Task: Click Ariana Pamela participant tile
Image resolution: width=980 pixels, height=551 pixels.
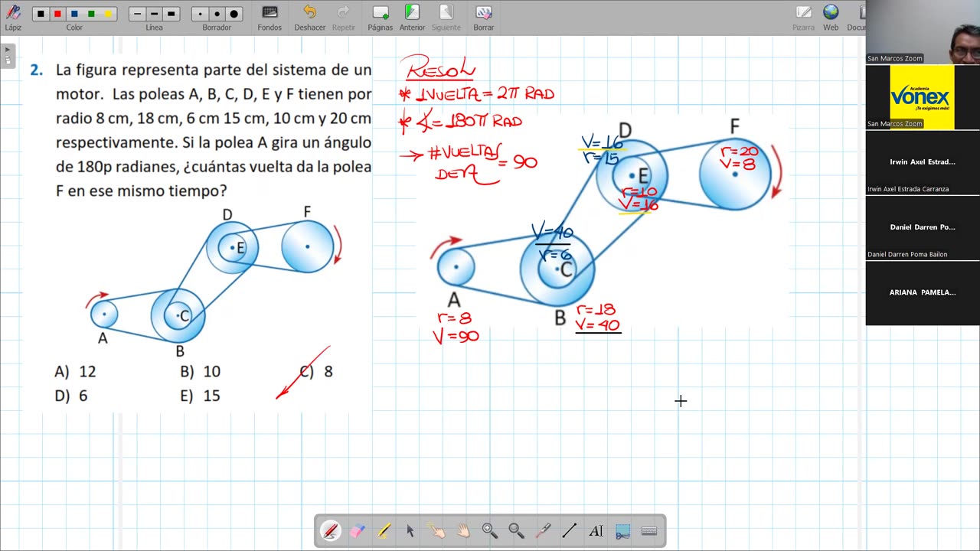Action: point(923,293)
